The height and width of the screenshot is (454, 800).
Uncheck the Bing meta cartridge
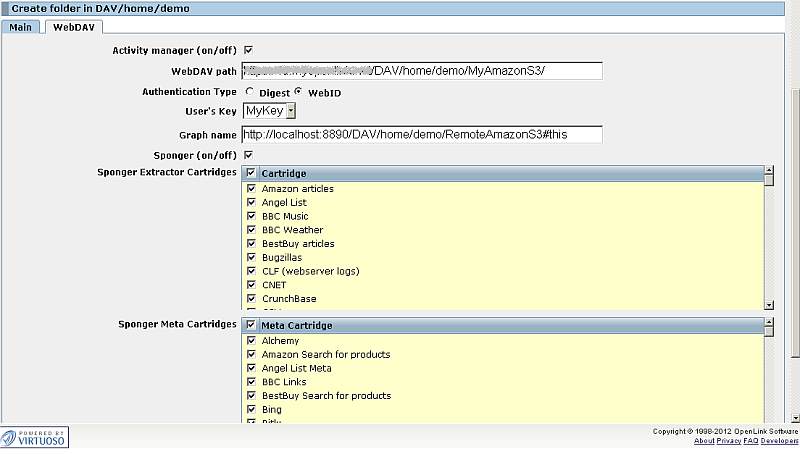pos(251,410)
